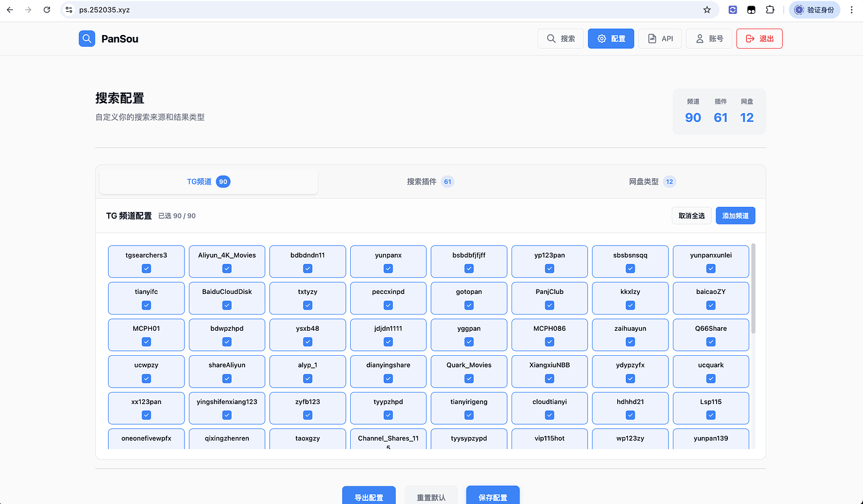
Task: Click the site info icon in address bar
Action: (x=69, y=10)
